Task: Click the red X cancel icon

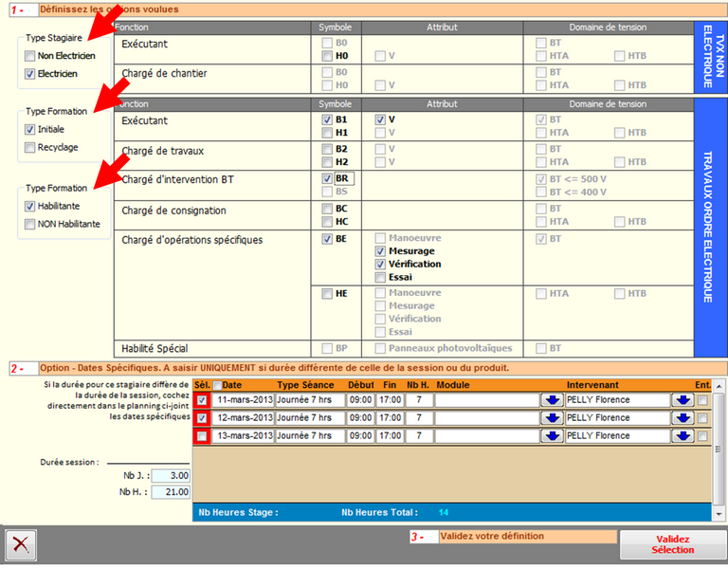Action: click(x=21, y=545)
